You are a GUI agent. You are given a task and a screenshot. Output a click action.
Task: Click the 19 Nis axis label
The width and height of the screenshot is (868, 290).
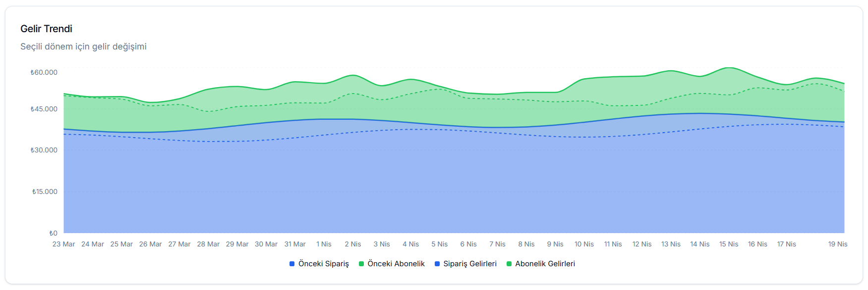click(838, 244)
